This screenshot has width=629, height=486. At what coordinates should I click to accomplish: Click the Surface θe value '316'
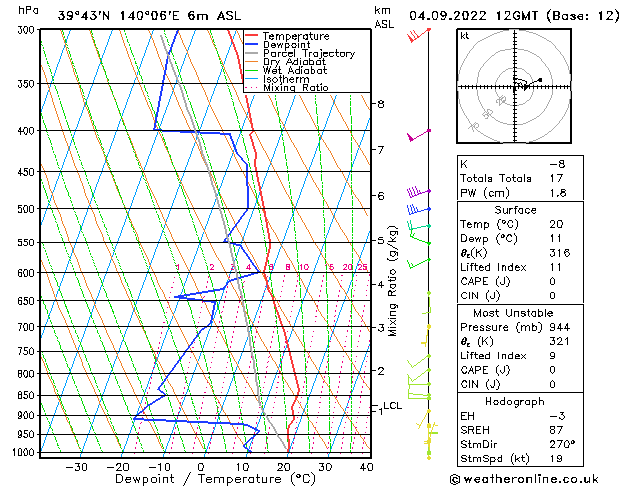coord(560,253)
